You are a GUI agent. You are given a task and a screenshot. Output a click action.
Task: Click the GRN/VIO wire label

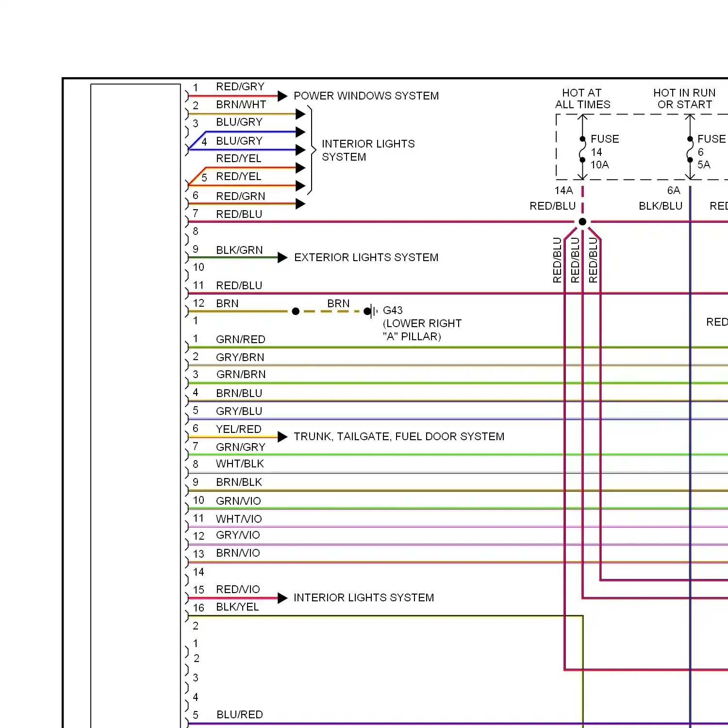coord(238,501)
